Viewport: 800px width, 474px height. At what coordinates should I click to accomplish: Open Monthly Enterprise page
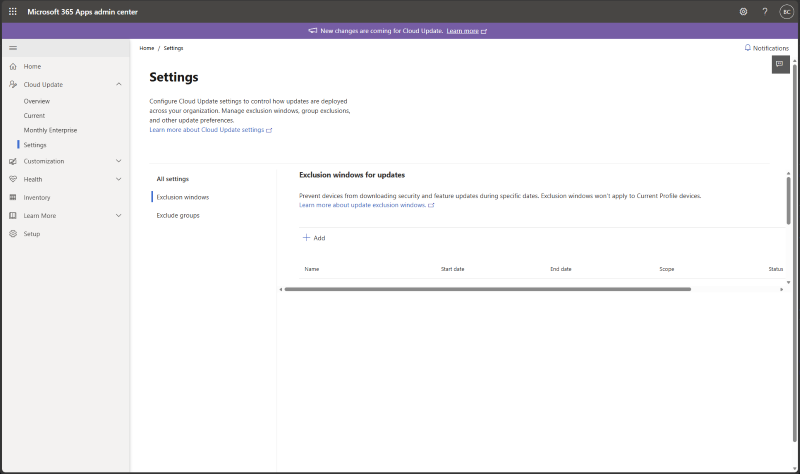(x=50, y=130)
